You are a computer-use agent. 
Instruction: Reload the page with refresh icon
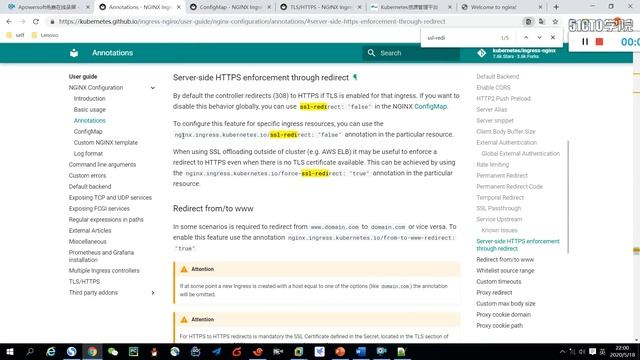(x=36, y=22)
